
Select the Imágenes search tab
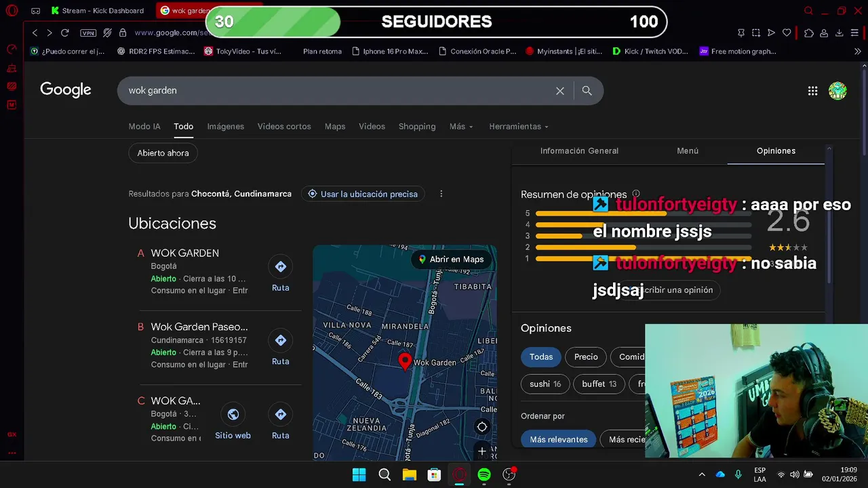226,127
